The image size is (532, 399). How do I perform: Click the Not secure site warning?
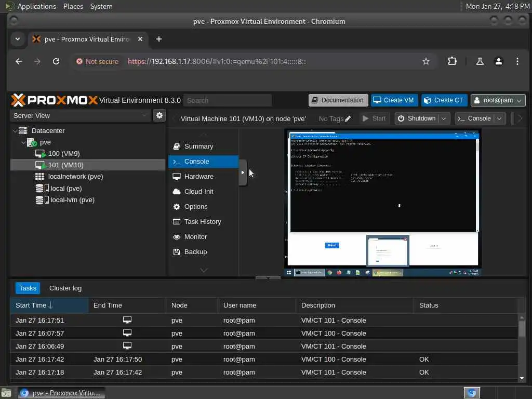pos(98,61)
